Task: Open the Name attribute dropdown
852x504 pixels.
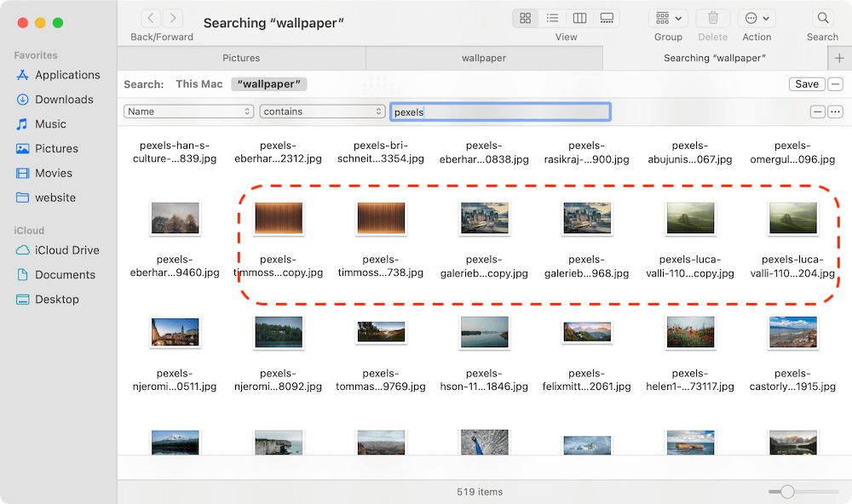Action: click(187, 111)
